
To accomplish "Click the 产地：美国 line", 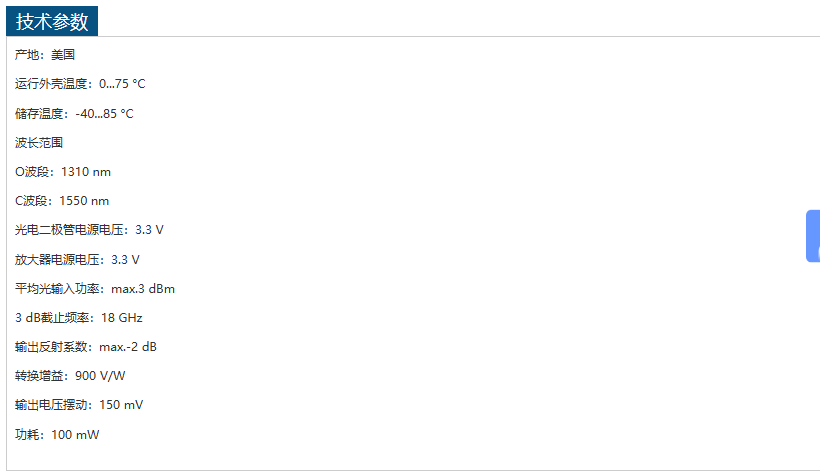I will pos(45,55).
